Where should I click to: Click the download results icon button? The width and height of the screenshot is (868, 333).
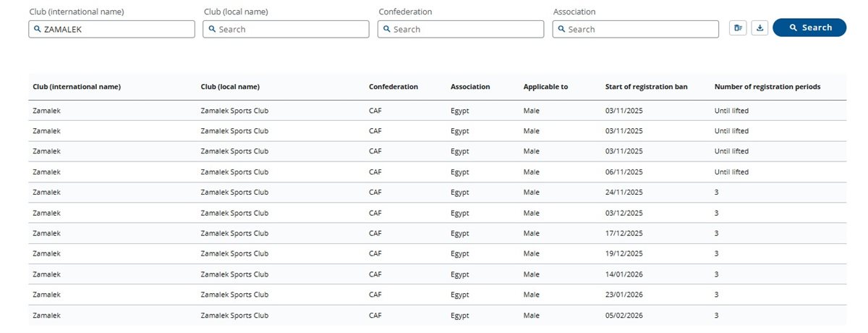point(759,28)
